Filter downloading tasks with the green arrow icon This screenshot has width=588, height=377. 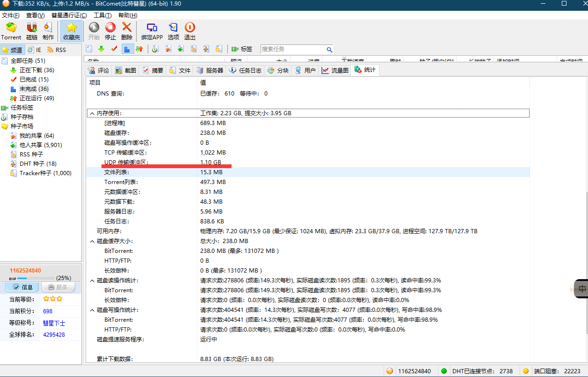101,49
